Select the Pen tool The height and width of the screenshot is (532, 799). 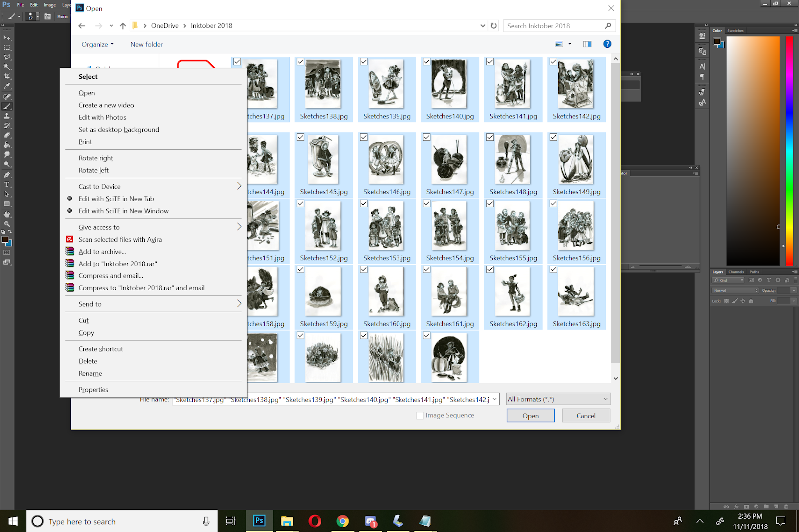click(x=7, y=175)
